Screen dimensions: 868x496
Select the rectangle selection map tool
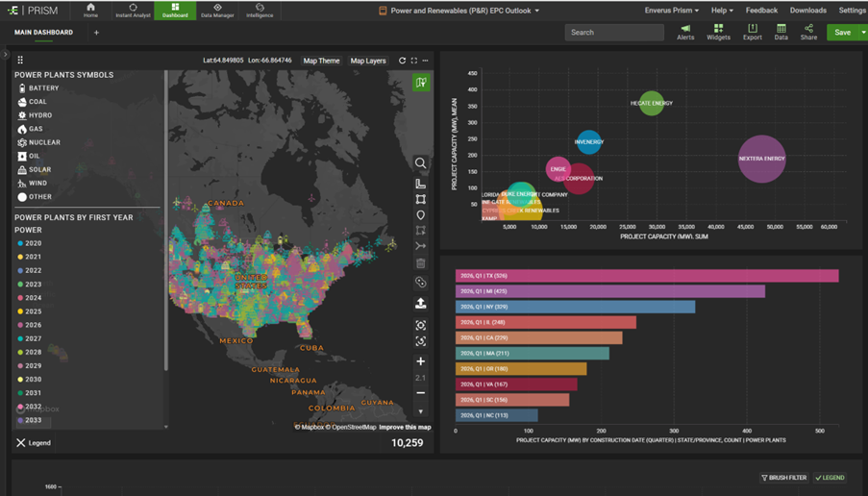coord(420,200)
